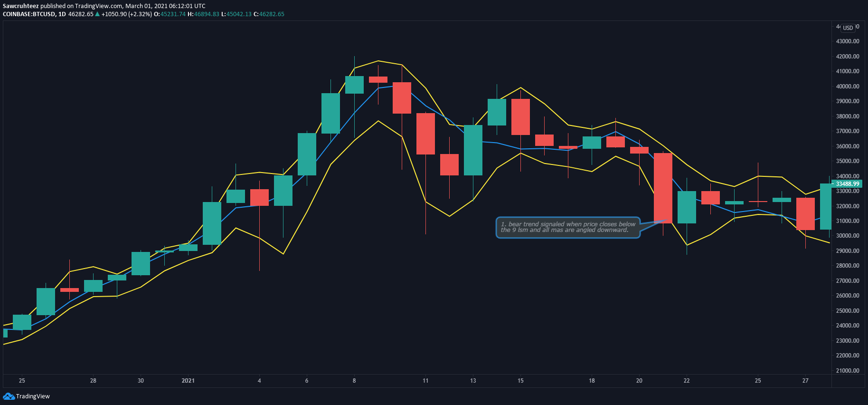This screenshot has width=868, height=405.
Task: Click the 40000.00 price axis label
Action: (x=848, y=87)
